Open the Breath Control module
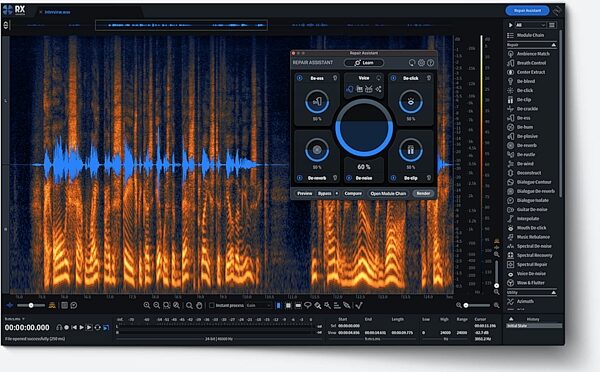Image resolution: width=600 pixels, height=372 pixels. tap(527, 63)
